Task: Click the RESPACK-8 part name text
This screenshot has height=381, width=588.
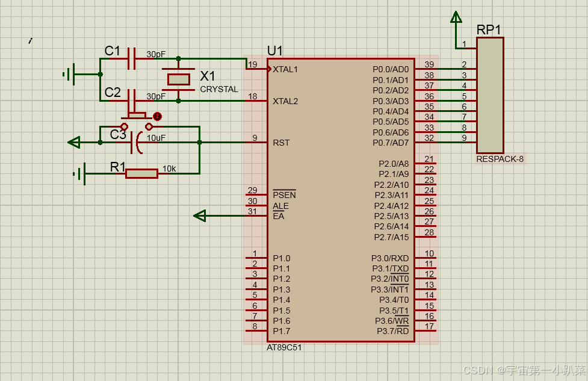Action: click(500, 159)
